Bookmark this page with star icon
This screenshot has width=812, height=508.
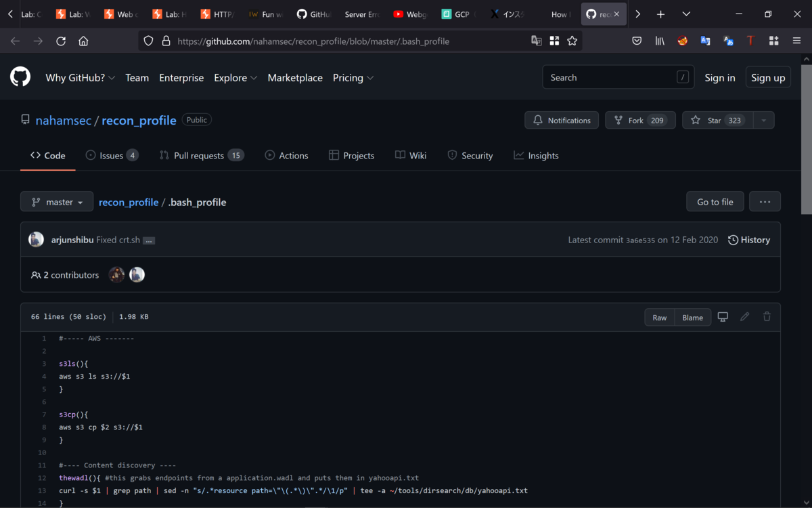pyautogui.click(x=572, y=41)
